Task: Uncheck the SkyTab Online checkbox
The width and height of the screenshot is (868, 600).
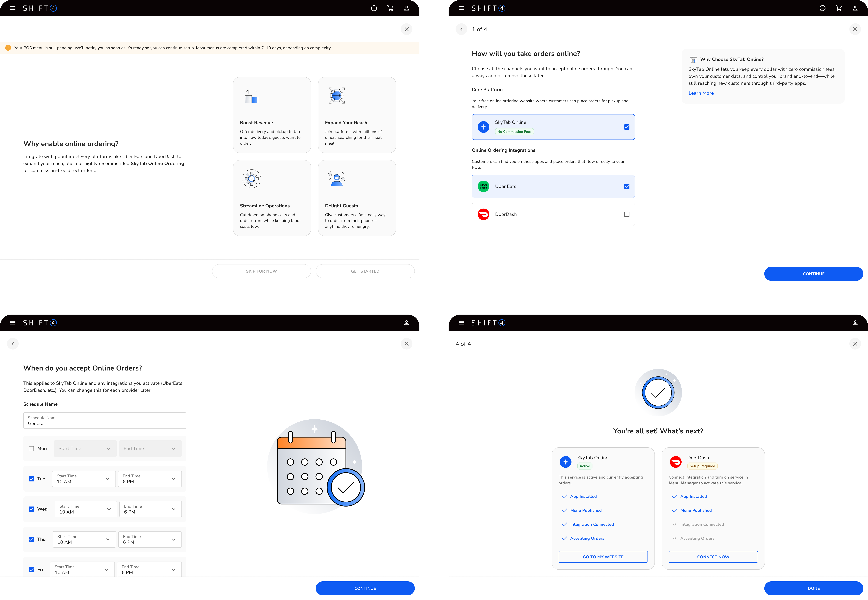Action: click(x=627, y=127)
